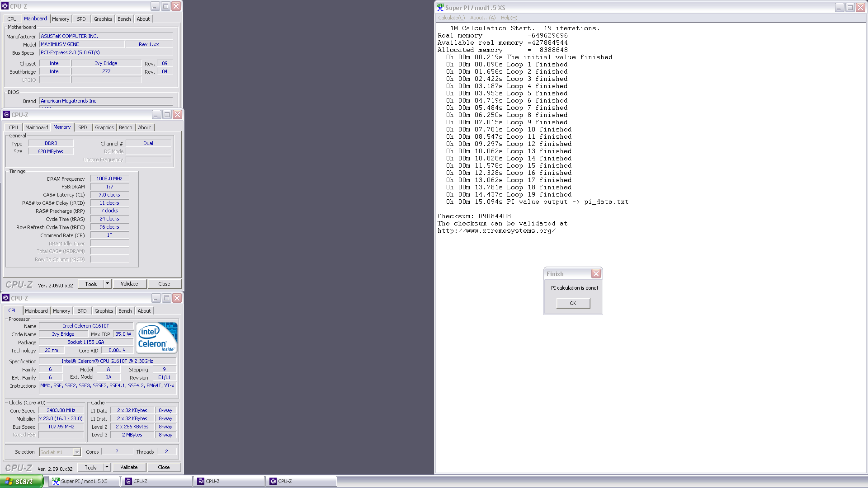Viewport: 868px width, 488px height.
Task: Minimize the top Mainboard CPU-Z window
Action: 155,6
